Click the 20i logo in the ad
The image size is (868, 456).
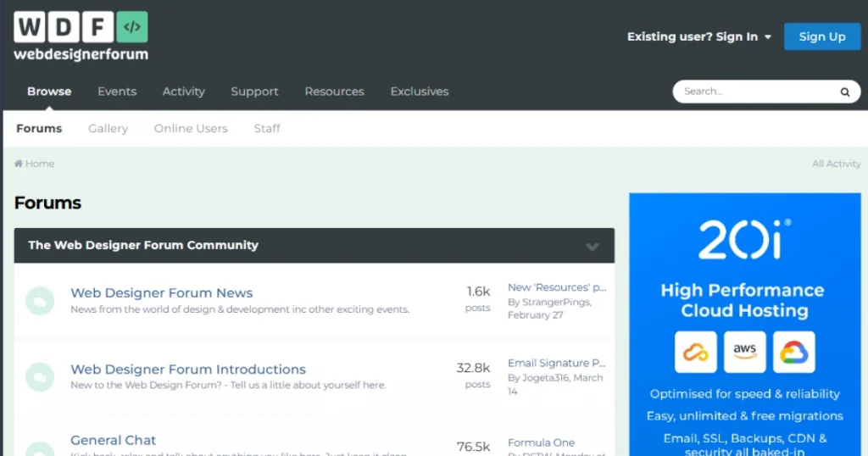744,239
